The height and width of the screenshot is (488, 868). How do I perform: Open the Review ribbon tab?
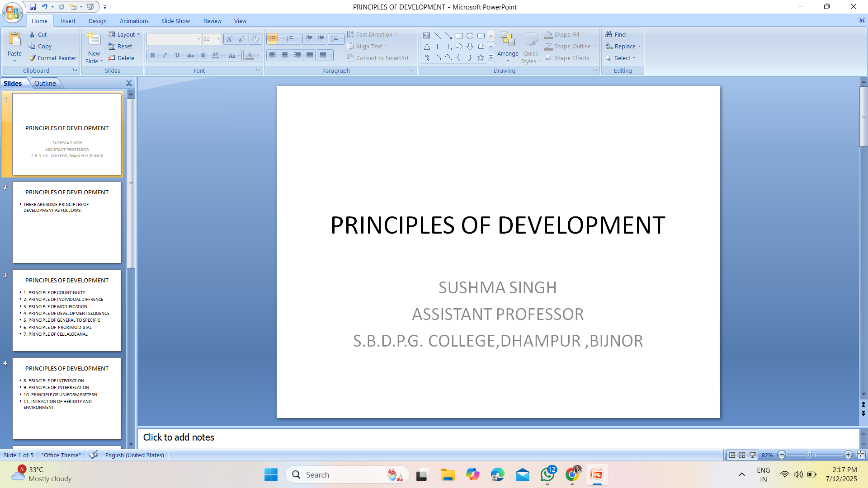[212, 21]
